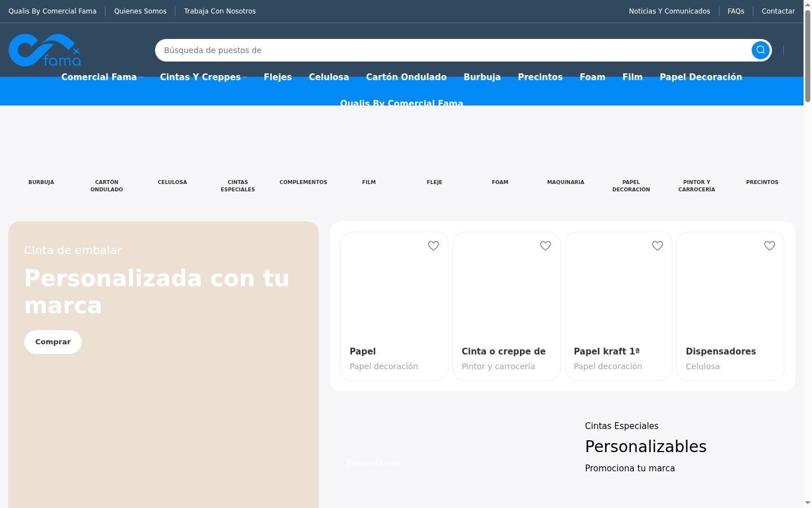Visit the Quienes Somos page
The image size is (812, 508).
pos(140,11)
